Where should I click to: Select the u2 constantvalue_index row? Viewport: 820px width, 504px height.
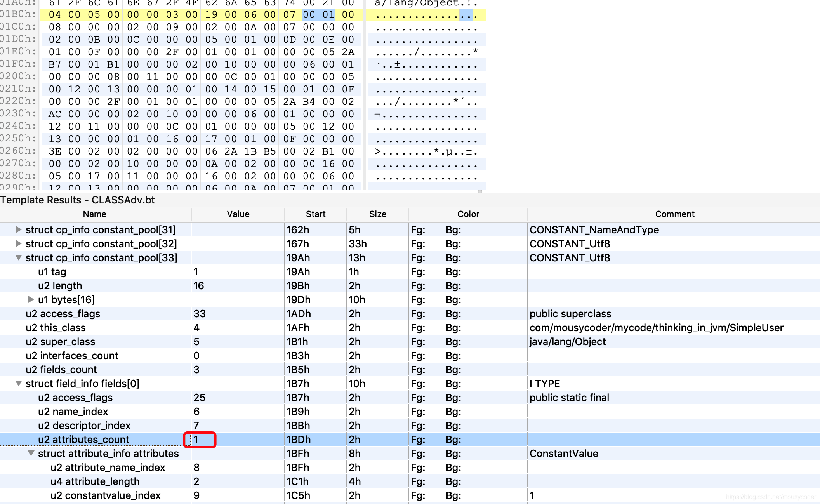105,495
